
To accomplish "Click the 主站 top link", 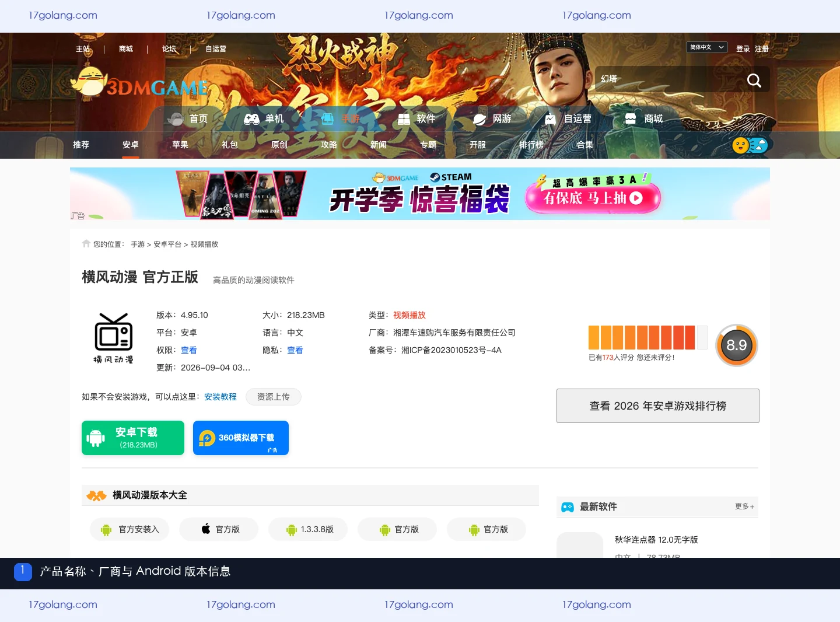I will [83, 49].
